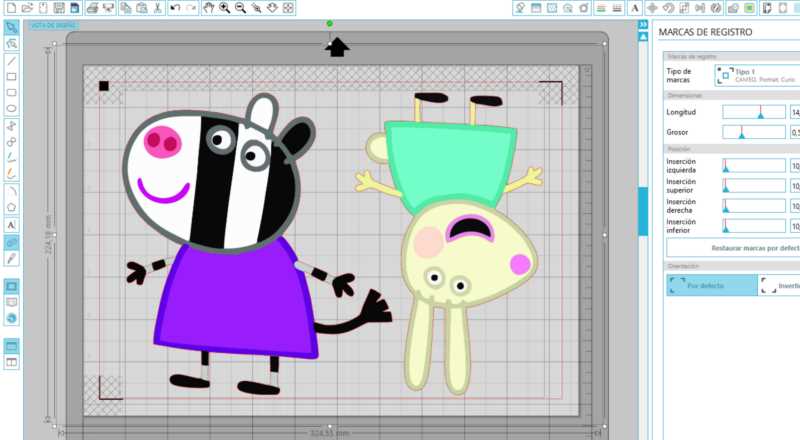Copy the selection with the Copy icon
800x440 pixels.
click(126, 8)
